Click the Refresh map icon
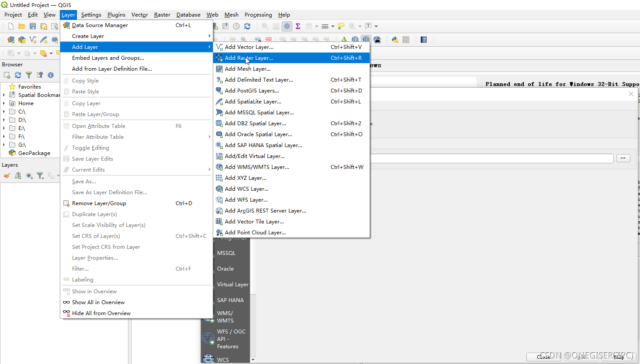 [247, 26]
